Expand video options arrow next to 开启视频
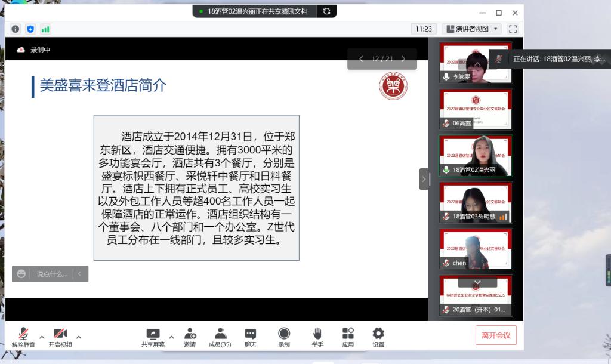The height and width of the screenshot is (364, 611). click(79, 337)
